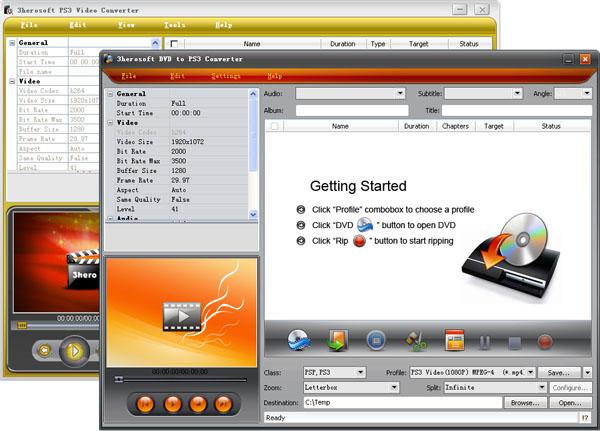
Task: Click the Destination field showing C:\Temp
Action: coord(403,403)
